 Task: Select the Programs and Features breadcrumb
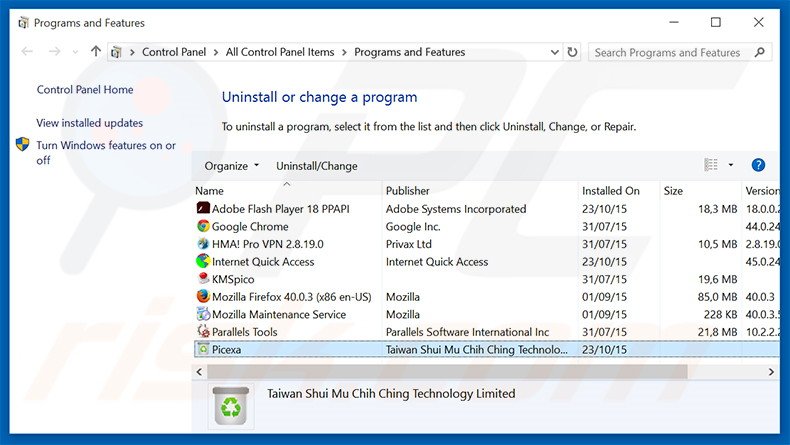(410, 52)
